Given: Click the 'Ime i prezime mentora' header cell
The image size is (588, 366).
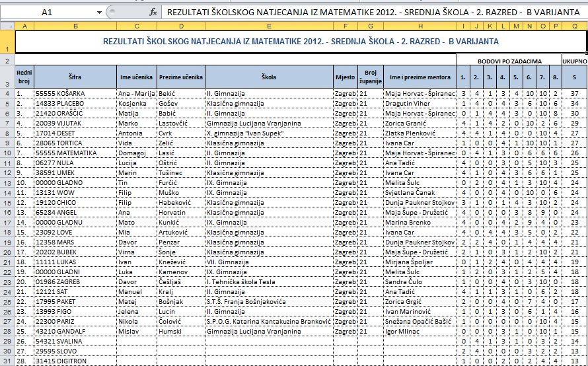Looking at the screenshot, I should [x=420, y=77].
